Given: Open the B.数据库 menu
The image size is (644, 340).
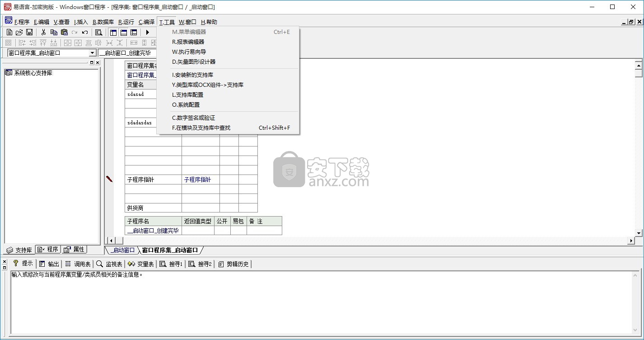Looking at the screenshot, I should [x=103, y=22].
